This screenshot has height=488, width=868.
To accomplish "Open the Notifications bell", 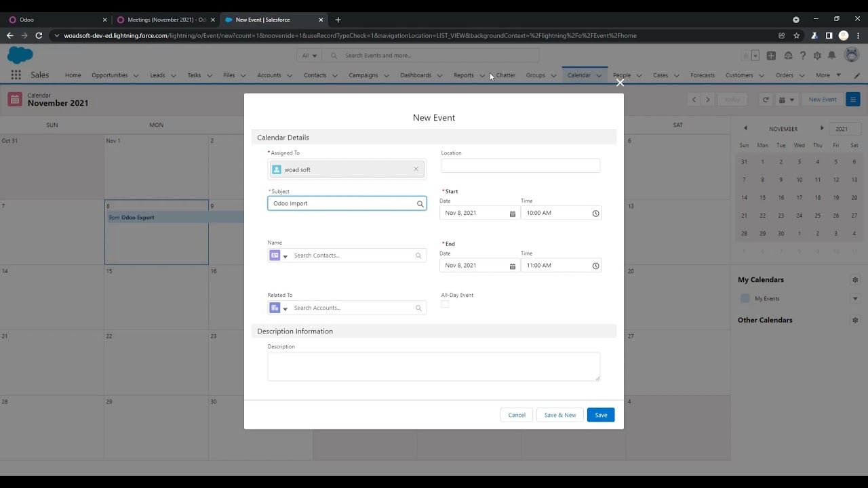I will coord(831,56).
